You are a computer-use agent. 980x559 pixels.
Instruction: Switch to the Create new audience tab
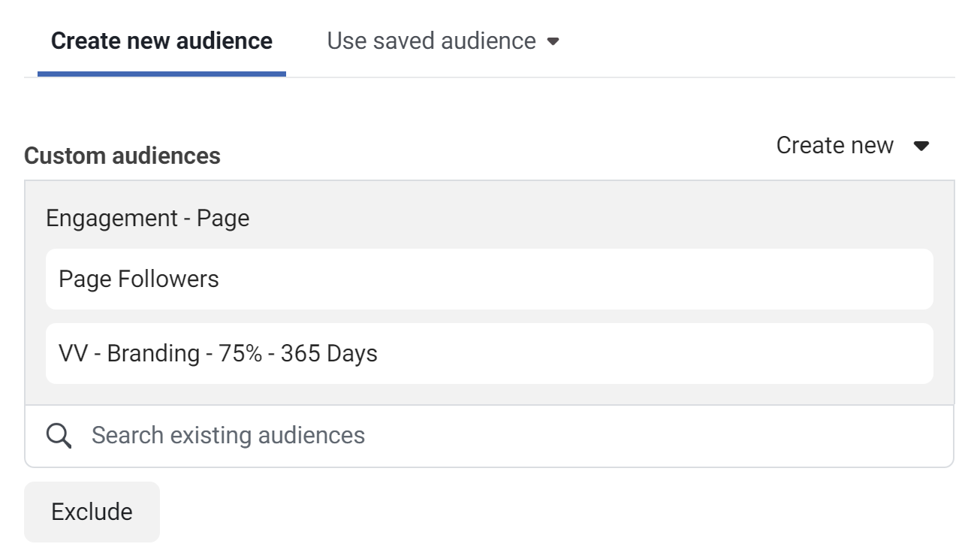click(161, 41)
